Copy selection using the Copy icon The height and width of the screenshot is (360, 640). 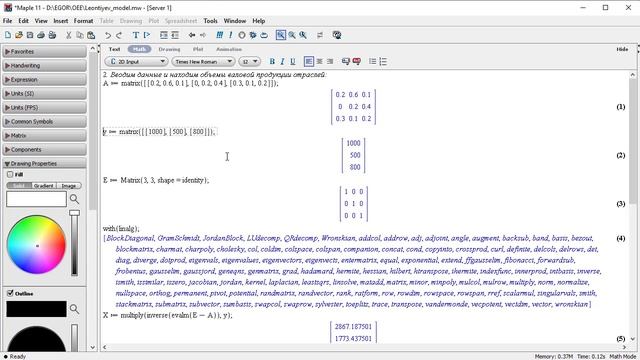tap(80, 35)
